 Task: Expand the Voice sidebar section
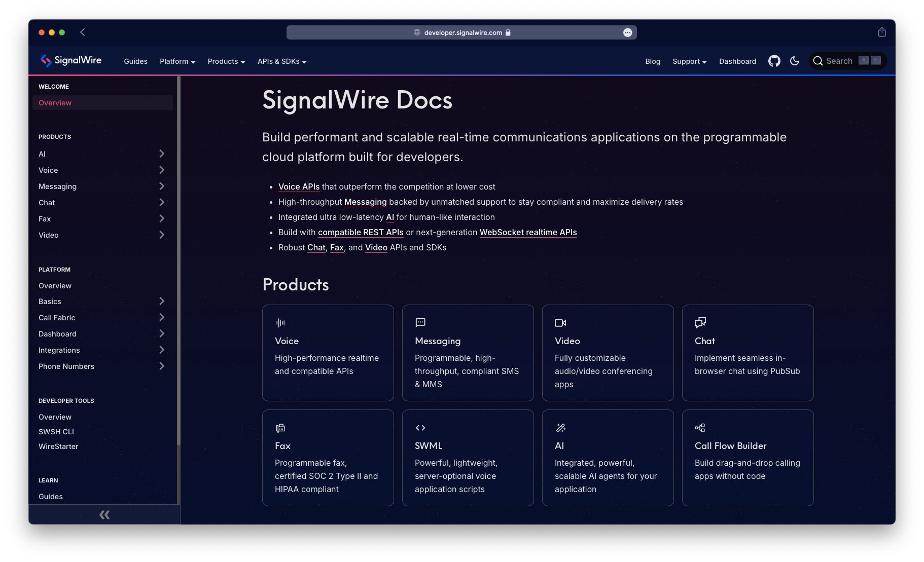[x=162, y=170]
